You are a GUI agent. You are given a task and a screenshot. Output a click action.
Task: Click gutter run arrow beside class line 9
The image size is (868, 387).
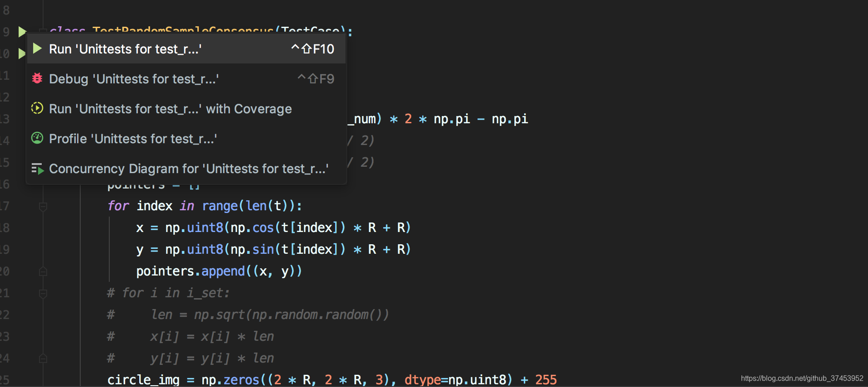22,32
